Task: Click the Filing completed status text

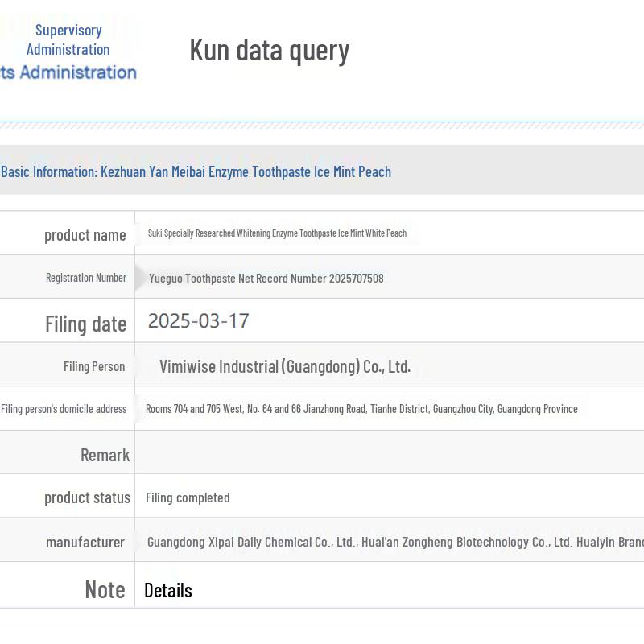Action: coord(188,497)
